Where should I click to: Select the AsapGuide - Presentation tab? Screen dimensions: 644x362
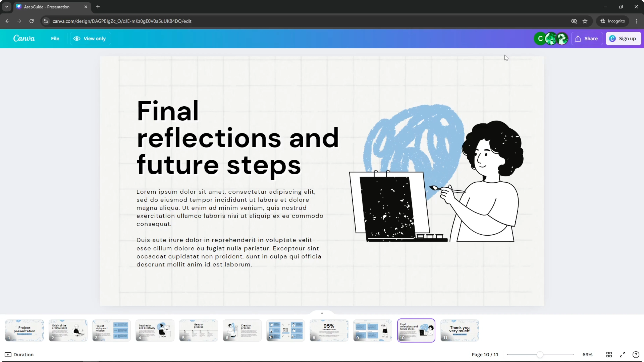(x=52, y=7)
